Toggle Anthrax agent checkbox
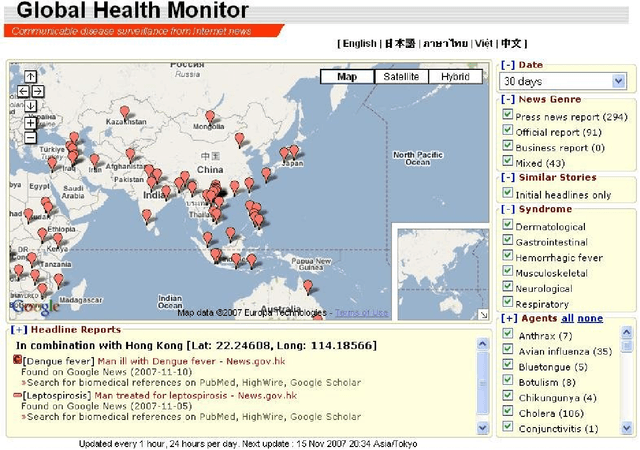 point(507,333)
